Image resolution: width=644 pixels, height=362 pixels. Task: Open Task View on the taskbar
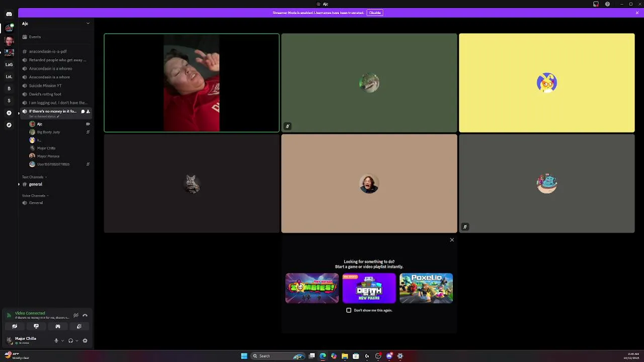pos(312,356)
